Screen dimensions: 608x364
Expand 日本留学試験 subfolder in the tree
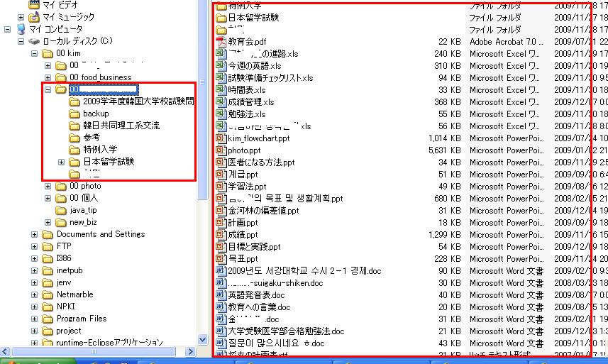62,162
